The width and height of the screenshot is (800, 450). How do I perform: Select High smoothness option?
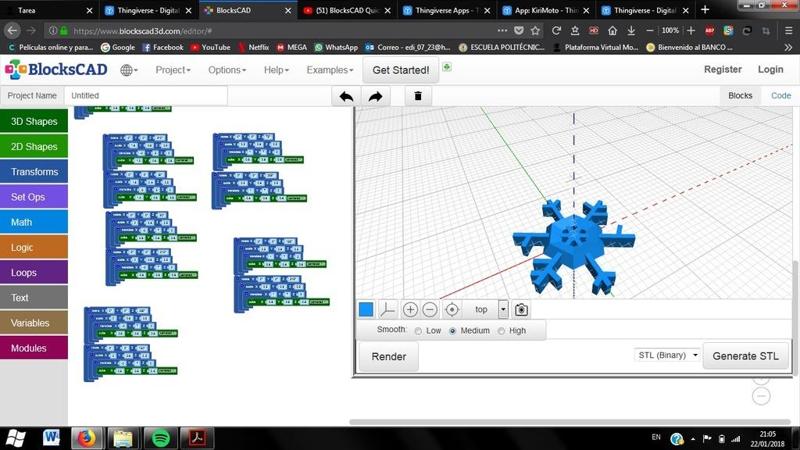pyautogui.click(x=502, y=331)
